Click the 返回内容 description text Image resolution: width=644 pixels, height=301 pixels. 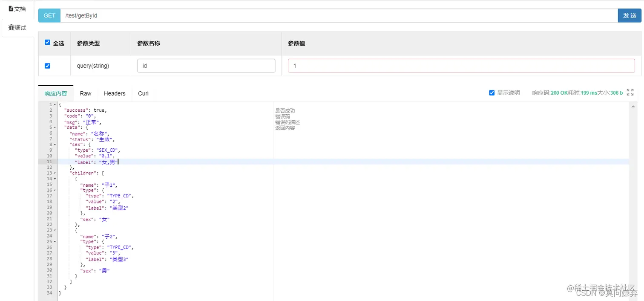[x=285, y=128]
